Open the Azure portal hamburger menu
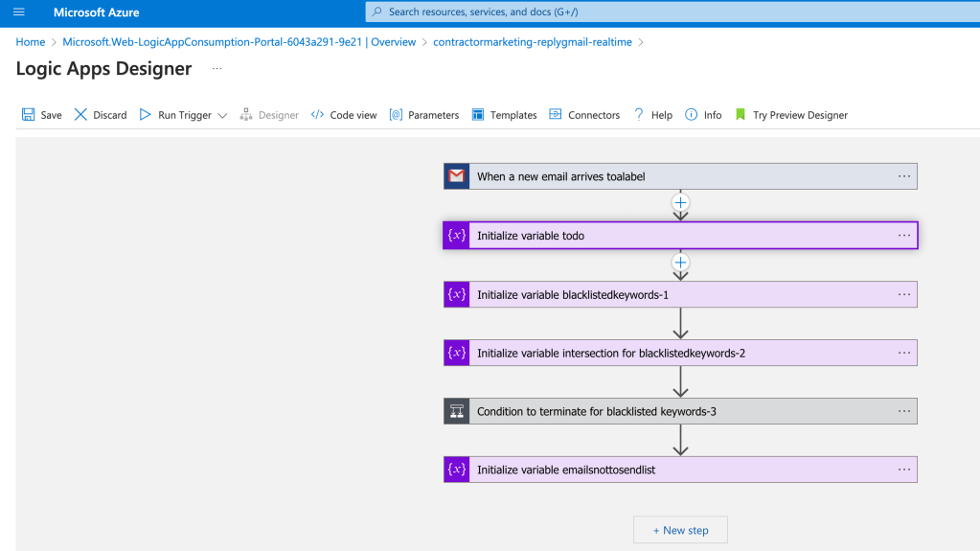Image resolution: width=980 pixels, height=551 pixels. click(19, 11)
